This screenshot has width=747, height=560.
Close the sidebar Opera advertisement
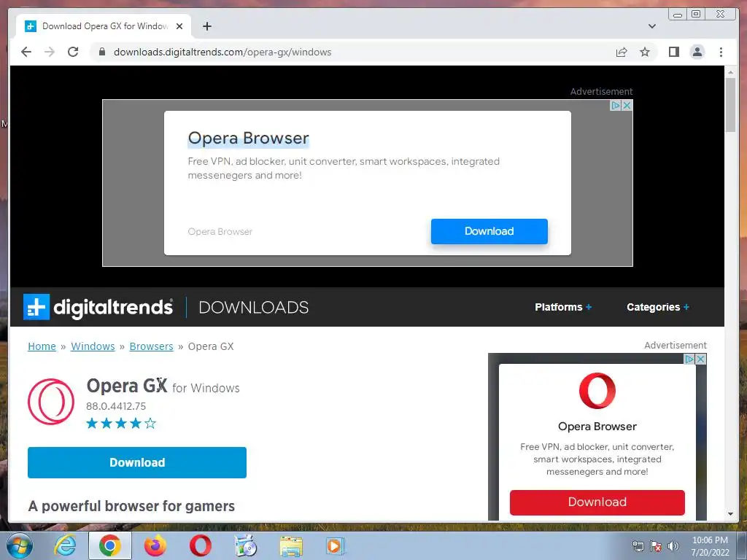coord(700,359)
